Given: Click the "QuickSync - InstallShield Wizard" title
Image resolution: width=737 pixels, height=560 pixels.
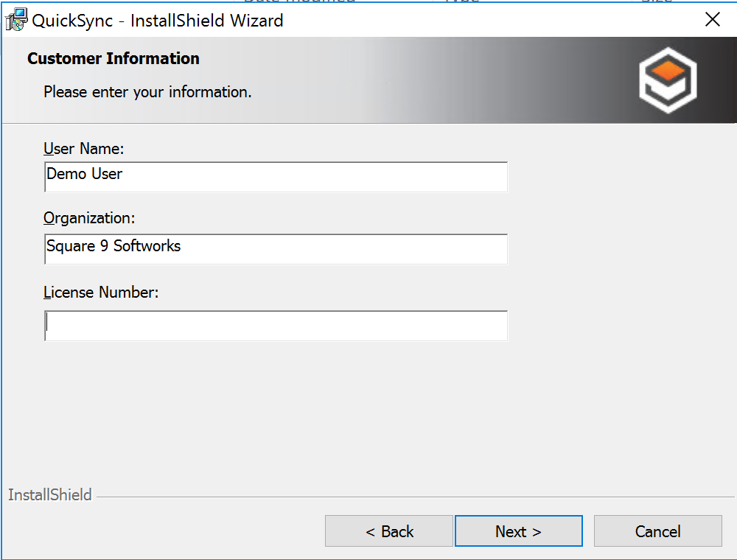Looking at the screenshot, I should [x=158, y=21].
